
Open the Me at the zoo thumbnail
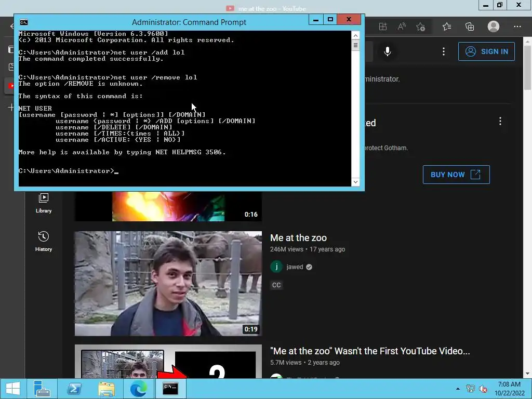[x=168, y=284]
